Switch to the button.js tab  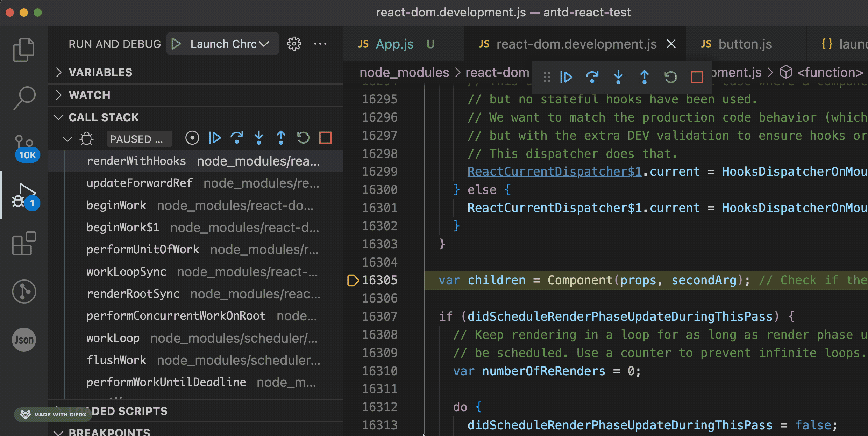coord(745,44)
